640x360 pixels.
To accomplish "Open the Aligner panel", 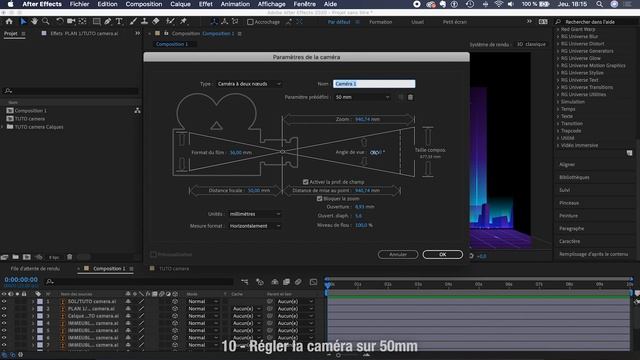I will pos(567,164).
